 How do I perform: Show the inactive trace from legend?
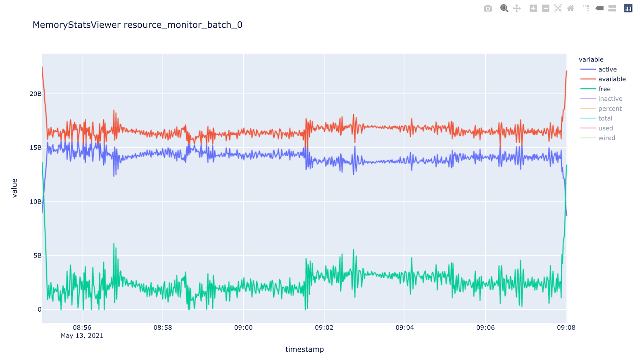610,99
